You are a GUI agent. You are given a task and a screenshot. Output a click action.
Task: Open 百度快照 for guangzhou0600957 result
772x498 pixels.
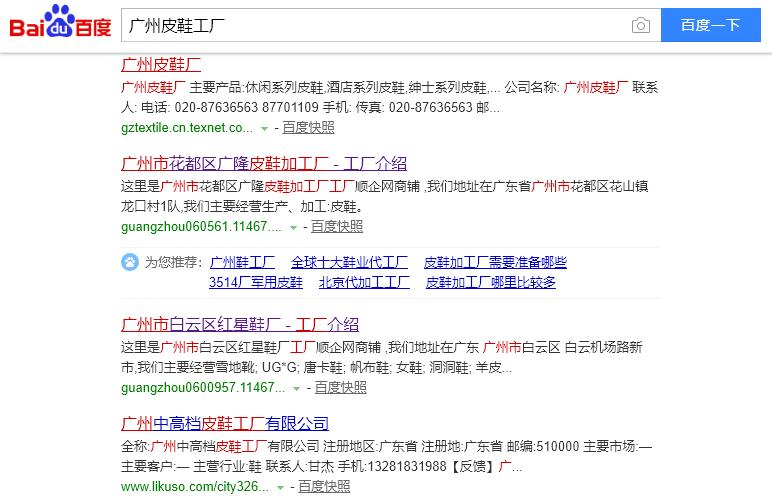click(340, 388)
